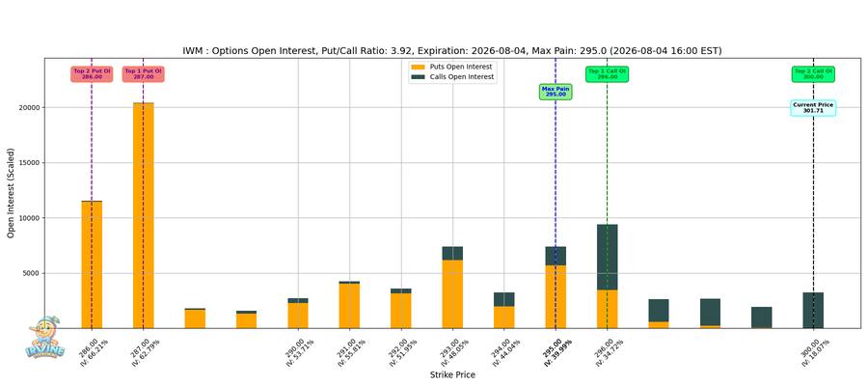This screenshot has width=868, height=386.
Task: Select the 'Puts Open Interest' legend label
Action: pos(461,67)
